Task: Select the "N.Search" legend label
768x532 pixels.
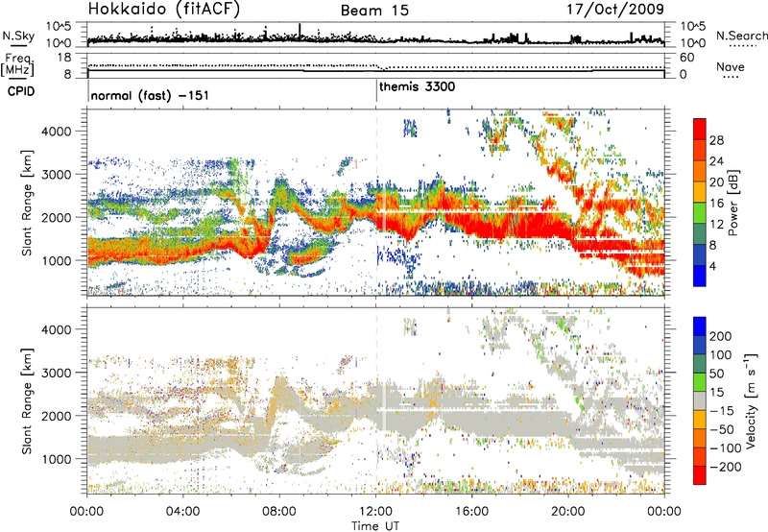Action: pos(741,36)
